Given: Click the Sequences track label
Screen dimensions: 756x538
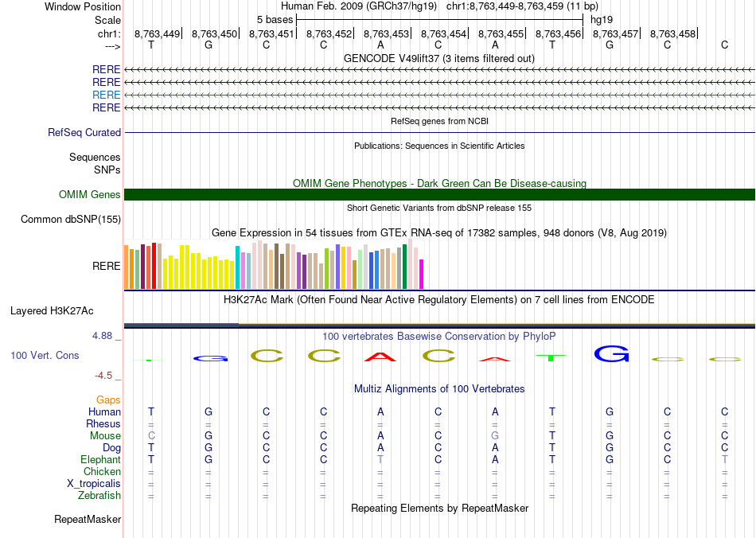Looking at the screenshot, I should [95, 157].
